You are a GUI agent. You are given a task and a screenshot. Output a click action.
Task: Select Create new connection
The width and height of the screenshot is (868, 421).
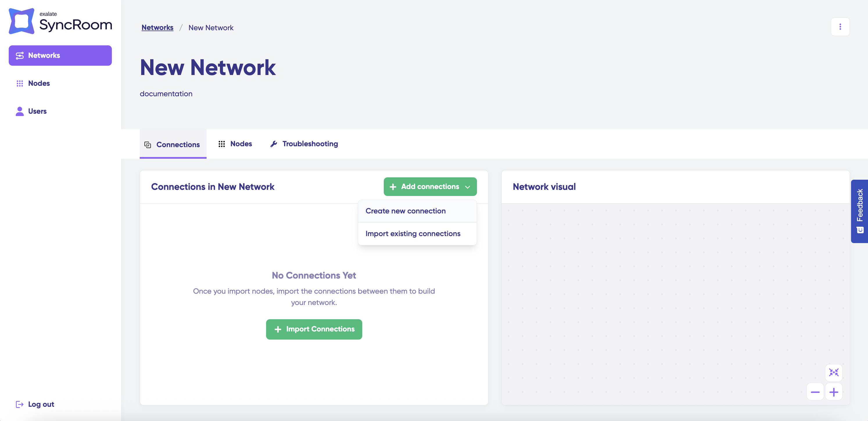tap(405, 211)
